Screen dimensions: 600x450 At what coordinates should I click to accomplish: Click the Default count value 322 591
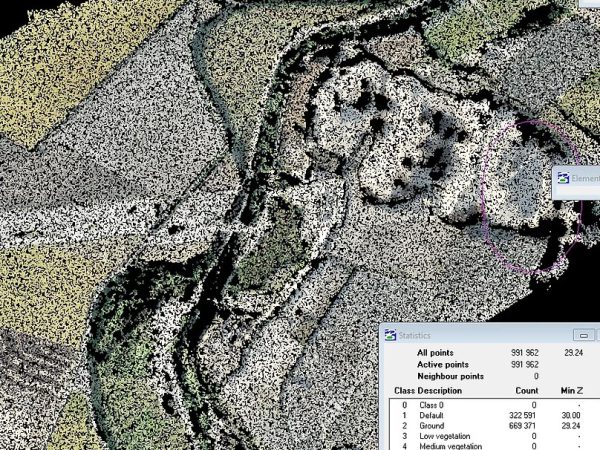(x=521, y=415)
